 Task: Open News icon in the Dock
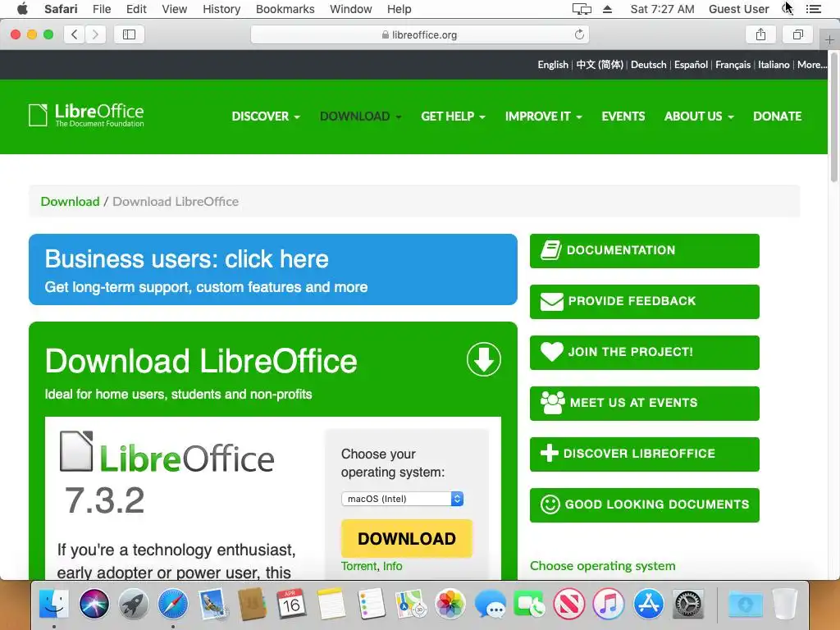point(569,605)
